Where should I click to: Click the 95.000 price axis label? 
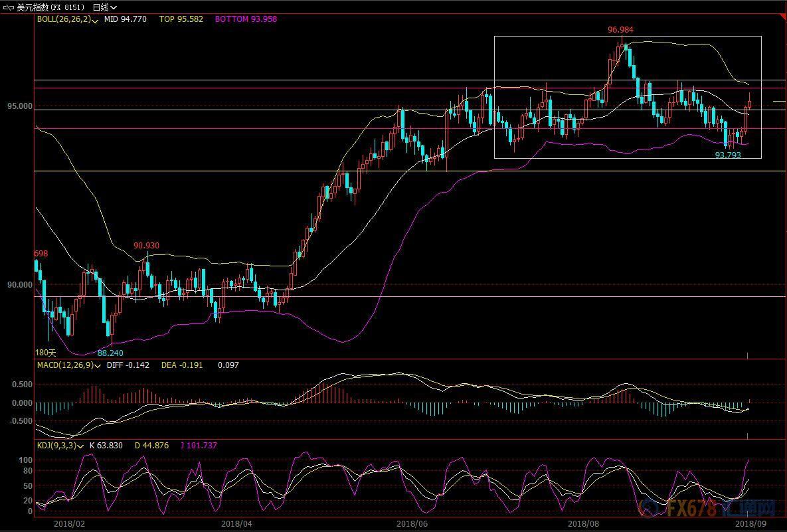[x=18, y=106]
